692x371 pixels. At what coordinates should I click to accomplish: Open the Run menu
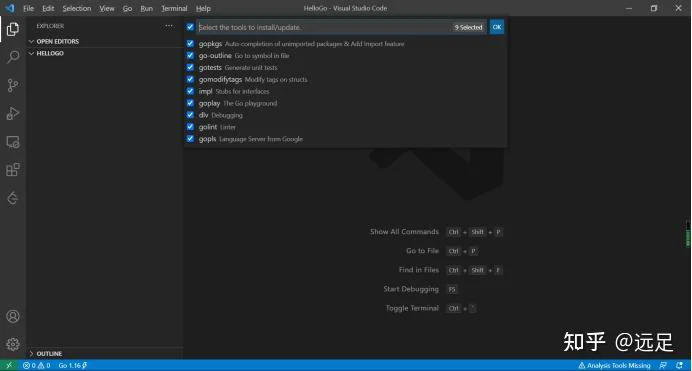pyautogui.click(x=147, y=8)
